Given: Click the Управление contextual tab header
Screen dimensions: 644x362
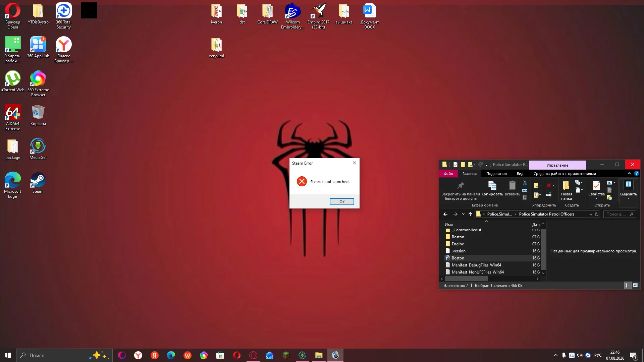Looking at the screenshot, I should (x=557, y=165).
